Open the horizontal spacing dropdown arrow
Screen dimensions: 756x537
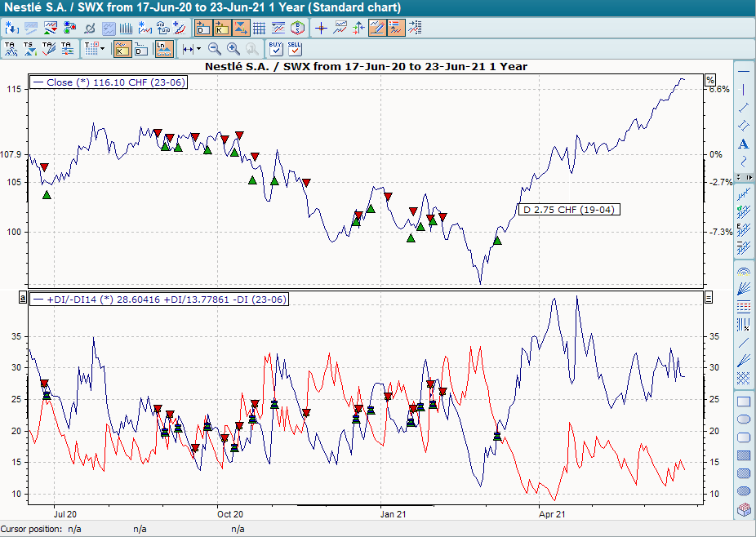click(199, 47)
